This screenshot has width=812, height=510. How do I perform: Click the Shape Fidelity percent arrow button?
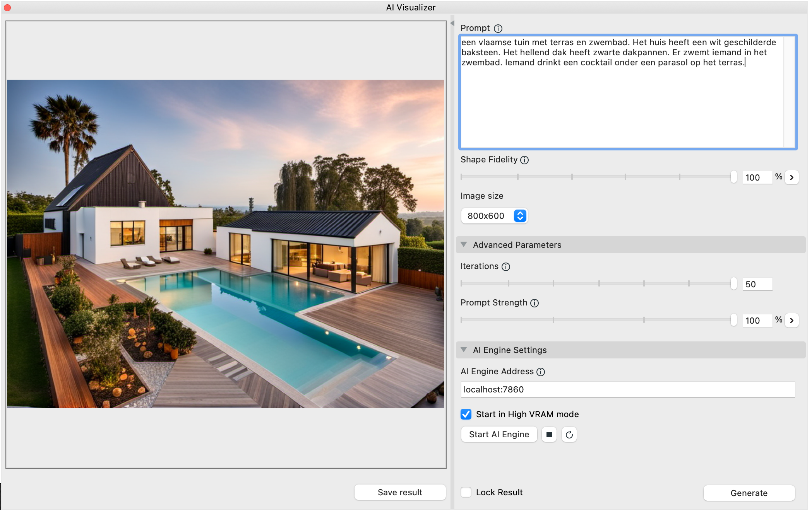tap(792, 177)
